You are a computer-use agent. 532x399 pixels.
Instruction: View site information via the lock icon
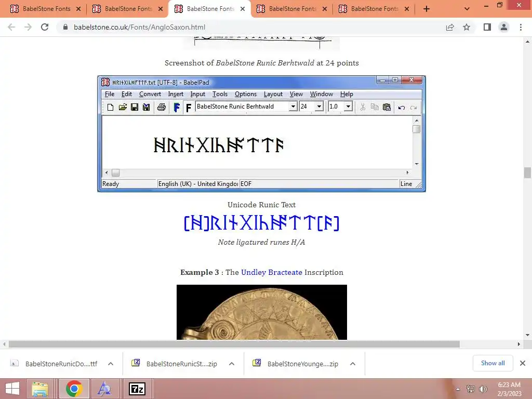65,27
